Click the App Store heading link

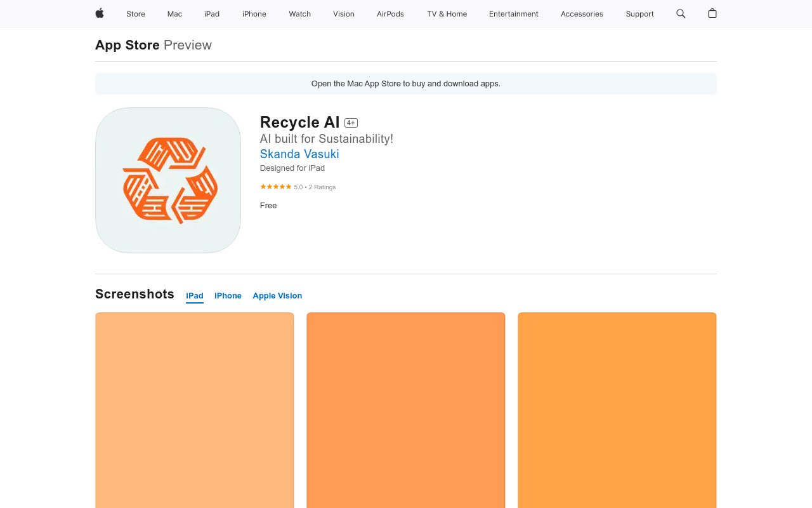(128, 45)
